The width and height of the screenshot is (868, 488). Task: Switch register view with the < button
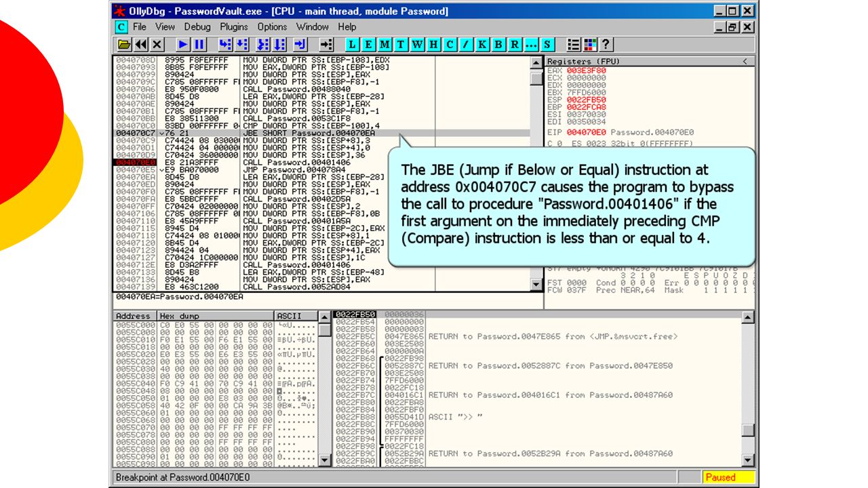coord(746,61)
